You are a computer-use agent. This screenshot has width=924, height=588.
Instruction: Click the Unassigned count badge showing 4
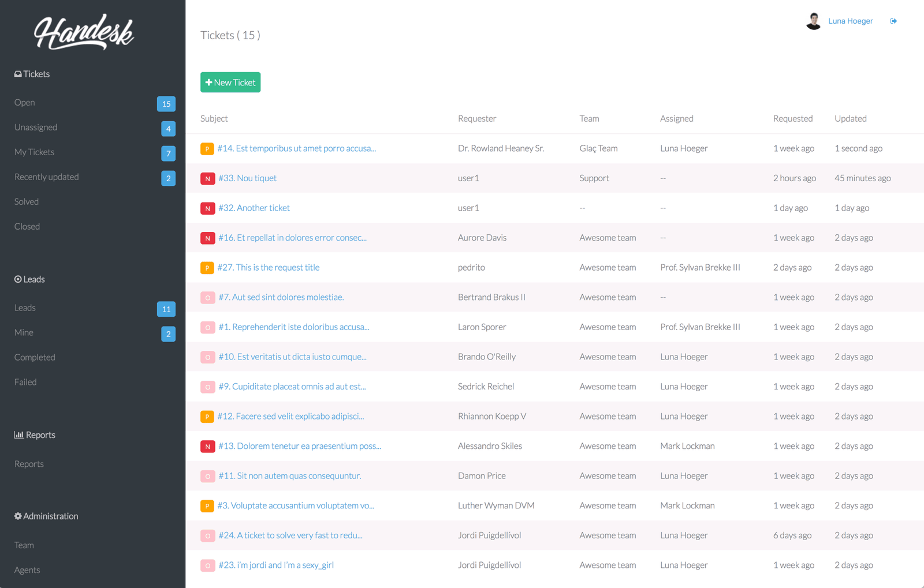coord(167,128)
